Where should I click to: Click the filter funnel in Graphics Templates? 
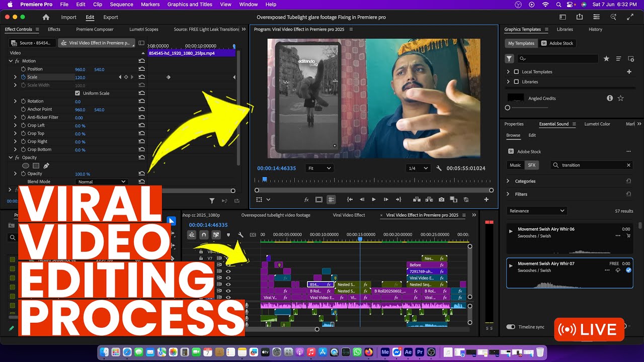tap(510, 59)
